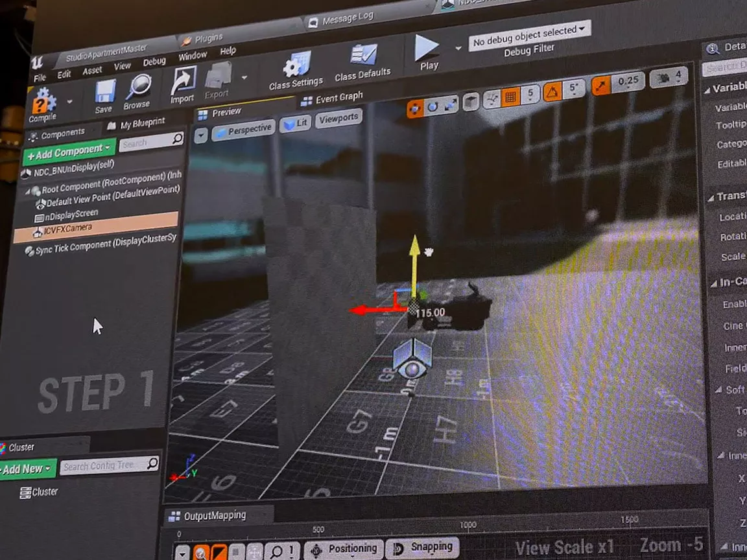The width and height of the screenshot is (747, 560).
Task: Click the orange magnifier icon in OutputMapping toolbar
Action: (202, 552)
